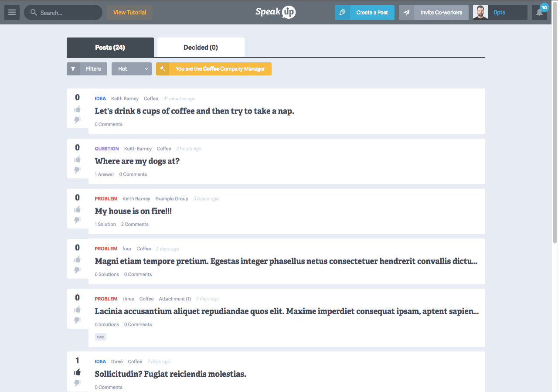The image size is (558, 392).
Task: Click the SpeakUp logo
Action: [276, 12]
